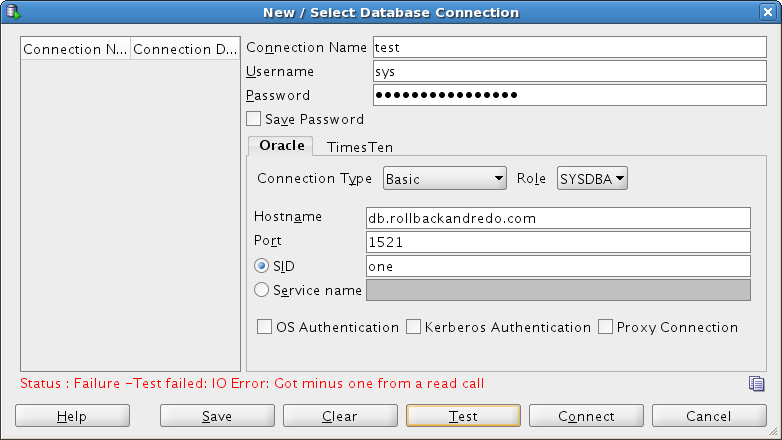Click the Connect button
This screenshot has height=440, width=782.
(x=586, y=416)
